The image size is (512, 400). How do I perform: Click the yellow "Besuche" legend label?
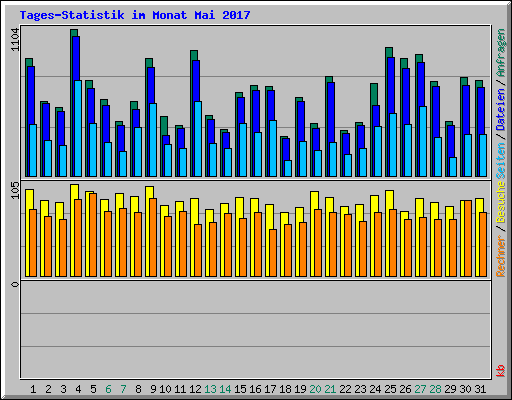tap(501, 202)
